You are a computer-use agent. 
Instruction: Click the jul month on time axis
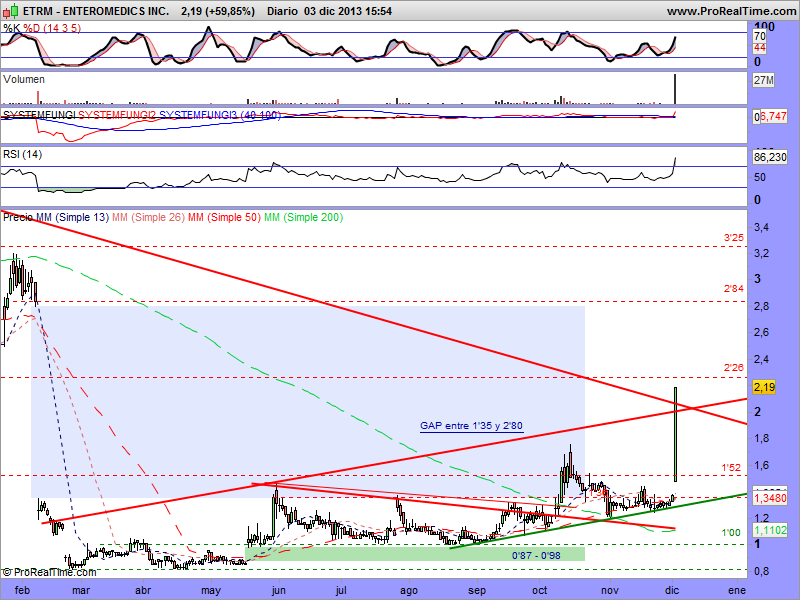(x=341, y=590)
